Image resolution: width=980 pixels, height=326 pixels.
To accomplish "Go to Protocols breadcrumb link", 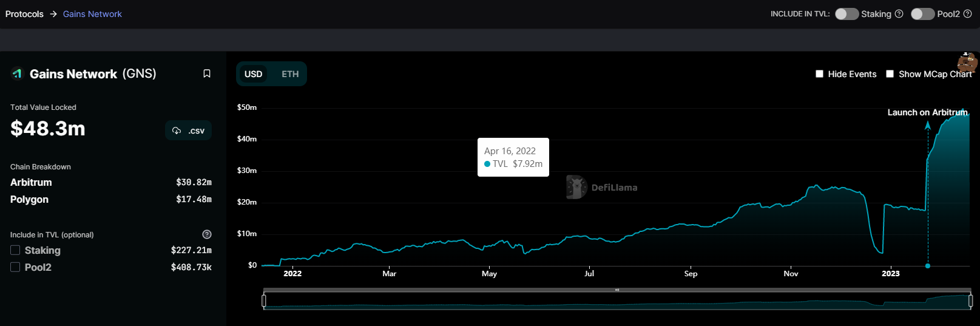I will pyautogui.click(x=24, y=14).
